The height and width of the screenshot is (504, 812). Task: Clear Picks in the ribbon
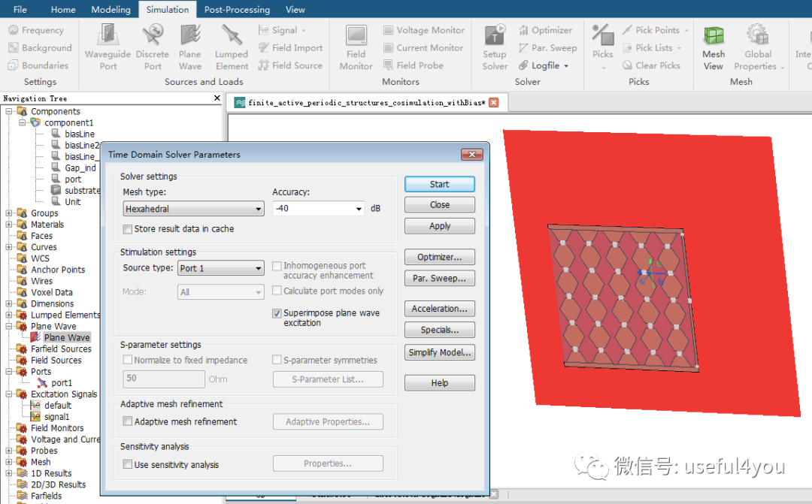click(651, 65)
